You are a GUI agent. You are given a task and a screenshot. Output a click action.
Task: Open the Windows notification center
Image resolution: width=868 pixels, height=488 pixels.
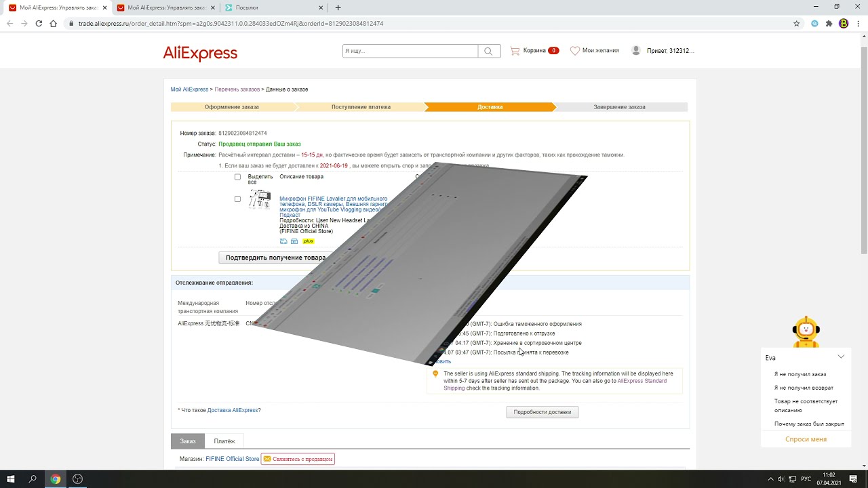click(x=854, y=479)
